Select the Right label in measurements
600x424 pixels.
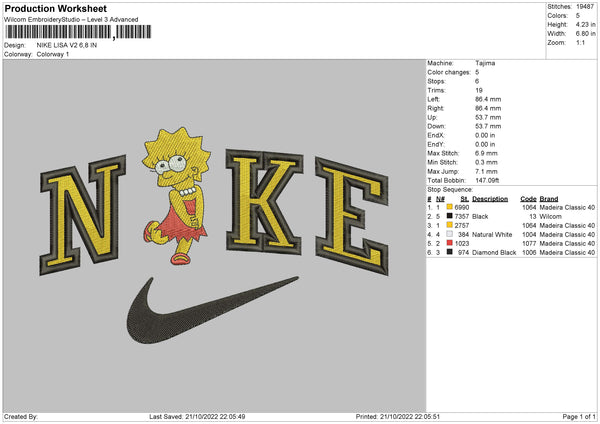pos(435,108)
